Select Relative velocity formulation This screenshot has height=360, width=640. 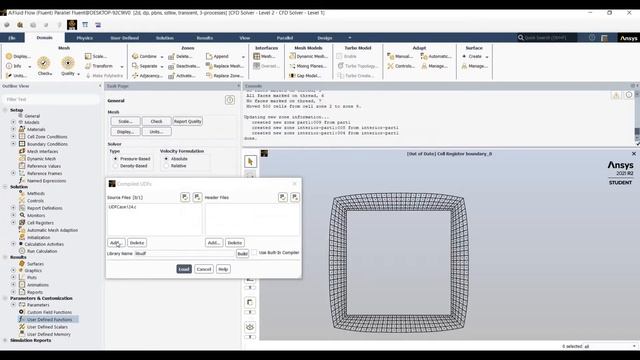[166, 166]
